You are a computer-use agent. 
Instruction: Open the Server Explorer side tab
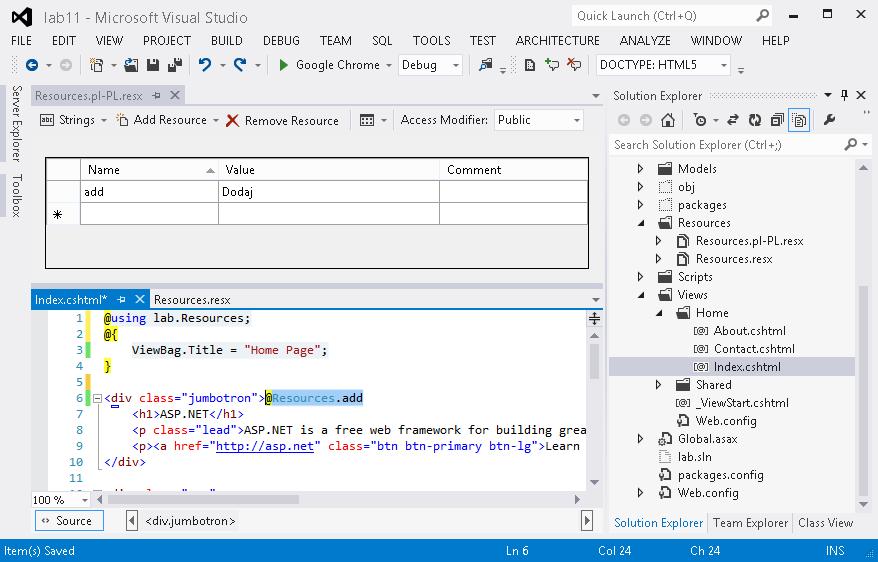17,124
